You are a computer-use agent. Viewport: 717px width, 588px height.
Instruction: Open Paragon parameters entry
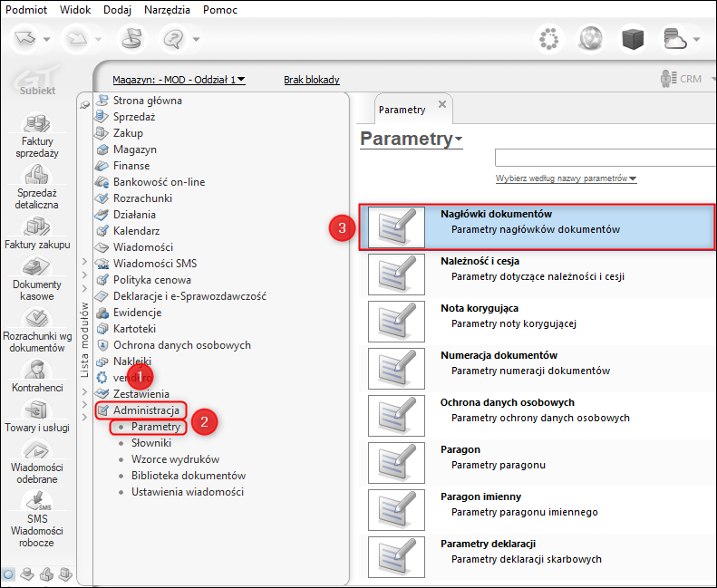pos(537,462)
